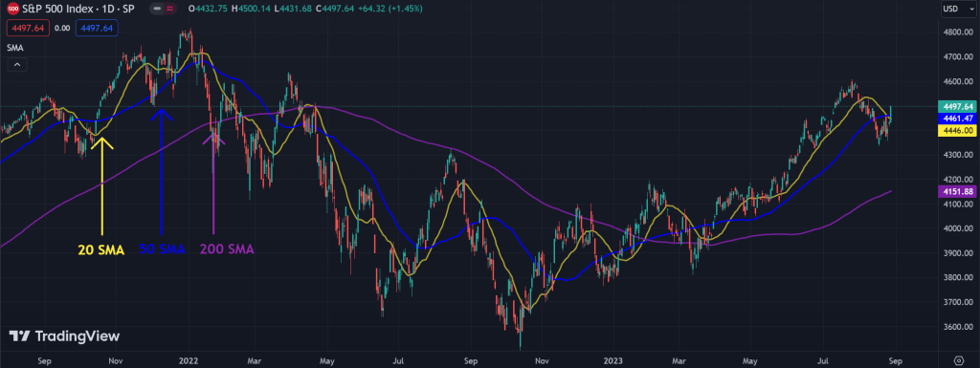Screen dimensions: 980x368
Task: Click the blue buy price 4497.64 button
Action: pyautogui.click(x=97, y=28)
